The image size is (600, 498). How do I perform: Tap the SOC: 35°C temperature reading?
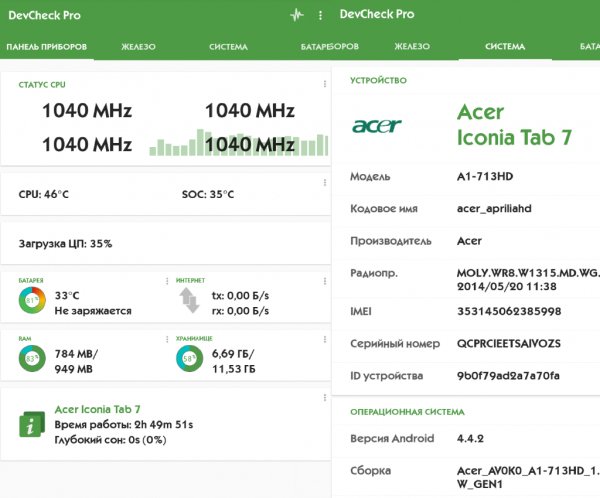208,194
